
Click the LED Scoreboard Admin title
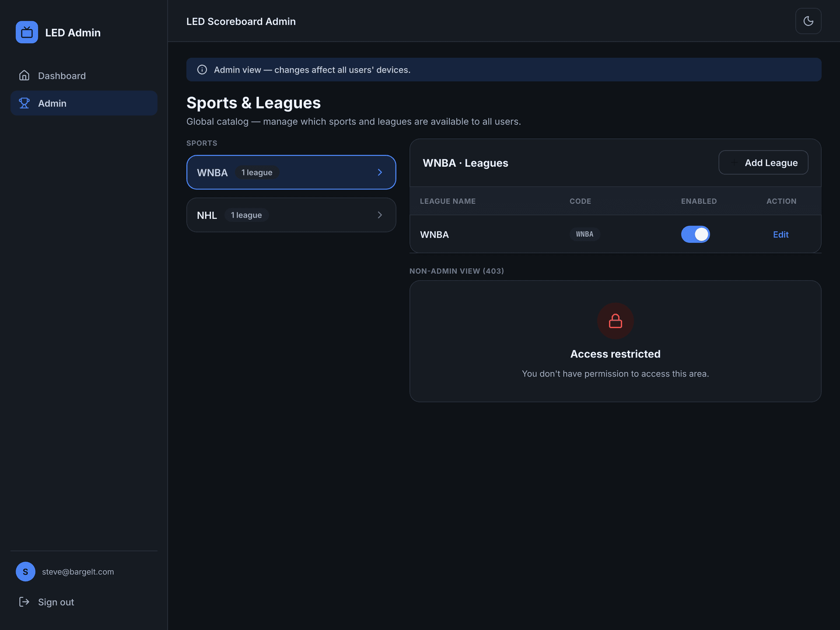tap(241, 21)
